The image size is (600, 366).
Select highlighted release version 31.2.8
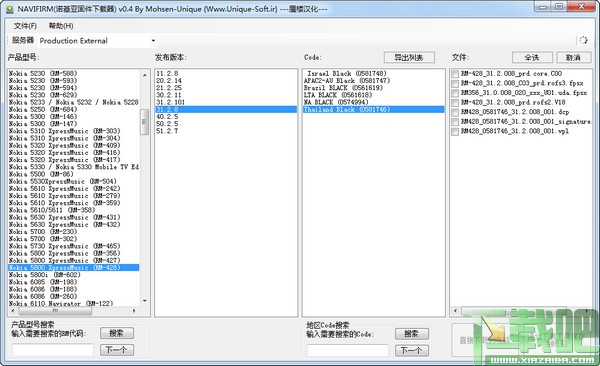(226, 109)
